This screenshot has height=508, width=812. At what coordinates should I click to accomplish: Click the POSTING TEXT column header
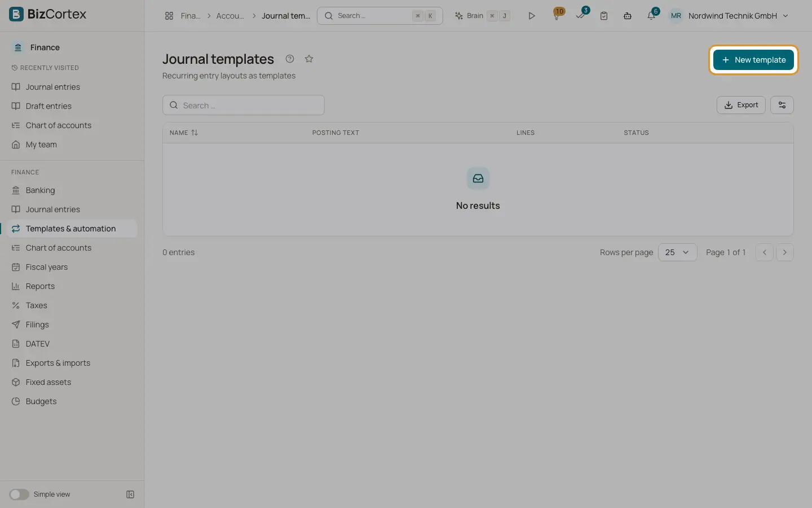[336, 133]
